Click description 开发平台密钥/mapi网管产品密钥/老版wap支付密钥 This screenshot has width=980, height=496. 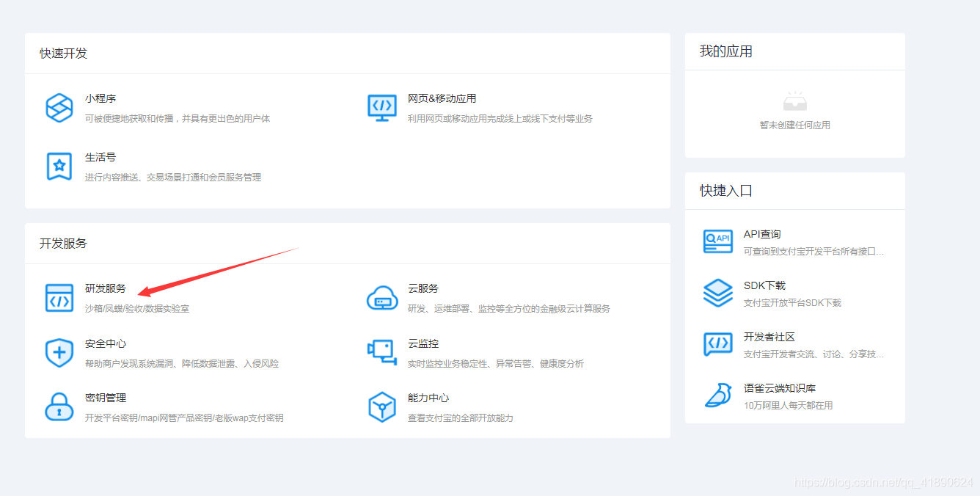click(x=184, y=418)
